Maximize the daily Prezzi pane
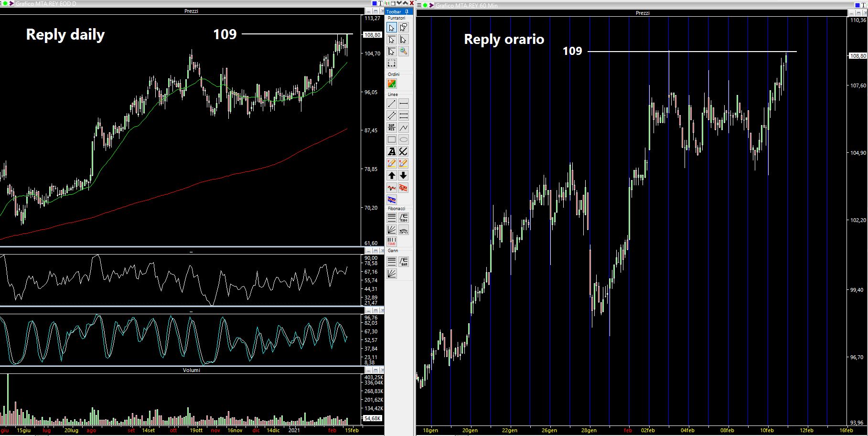Screen dimensions: 868x436 click(x=375, y=11)
